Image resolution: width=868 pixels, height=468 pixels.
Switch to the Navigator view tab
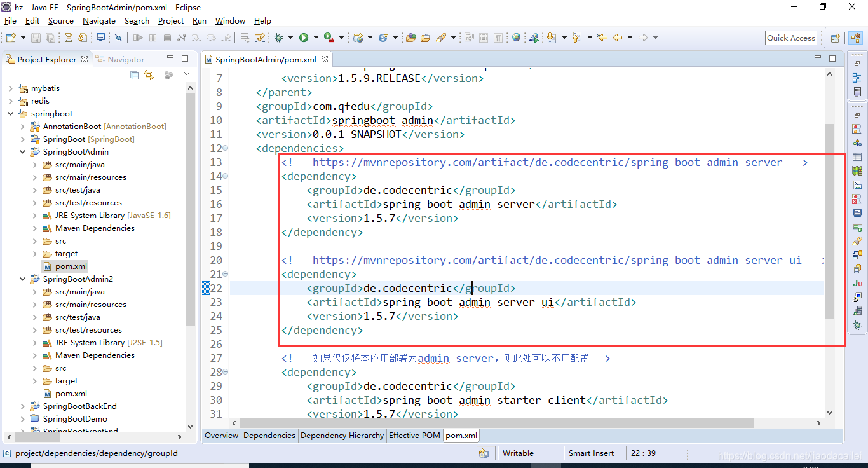click(x=119, y=59)
